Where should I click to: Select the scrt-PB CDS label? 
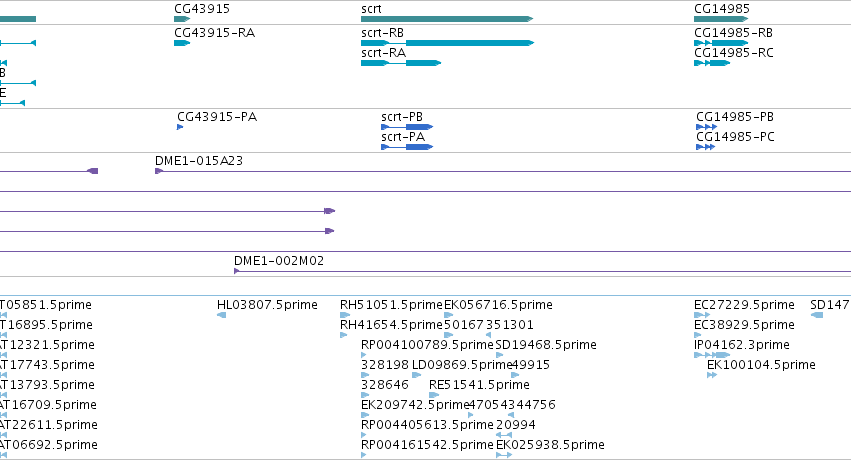click(402, 117)
